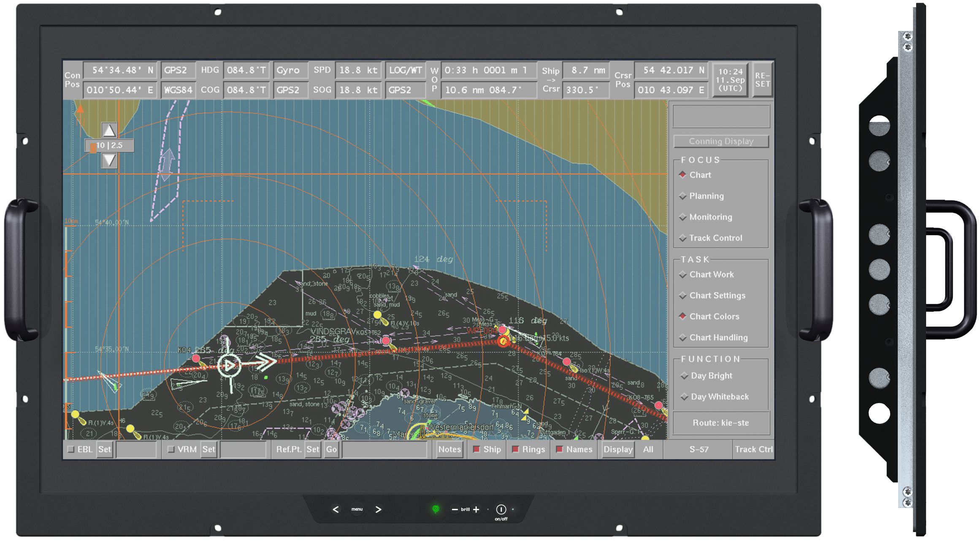The width and height of the screenshot is (980, 541).
Task: Click the LOG/WT speed source selector
Action: point(406,70)
